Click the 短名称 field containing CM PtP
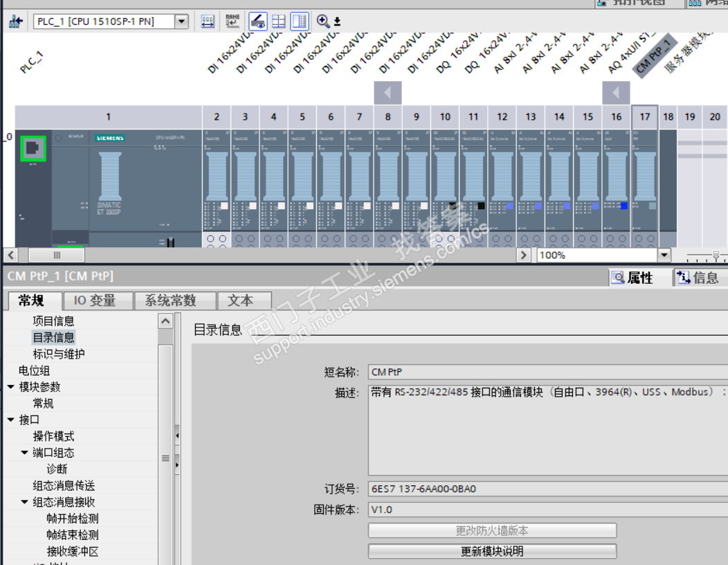 (x=548, y=373)
